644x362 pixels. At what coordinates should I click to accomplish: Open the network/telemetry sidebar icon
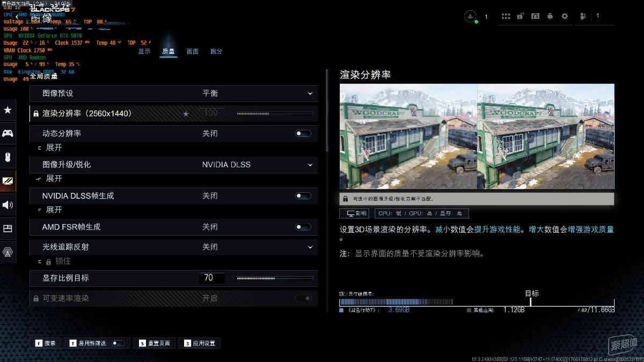[8, 252]
